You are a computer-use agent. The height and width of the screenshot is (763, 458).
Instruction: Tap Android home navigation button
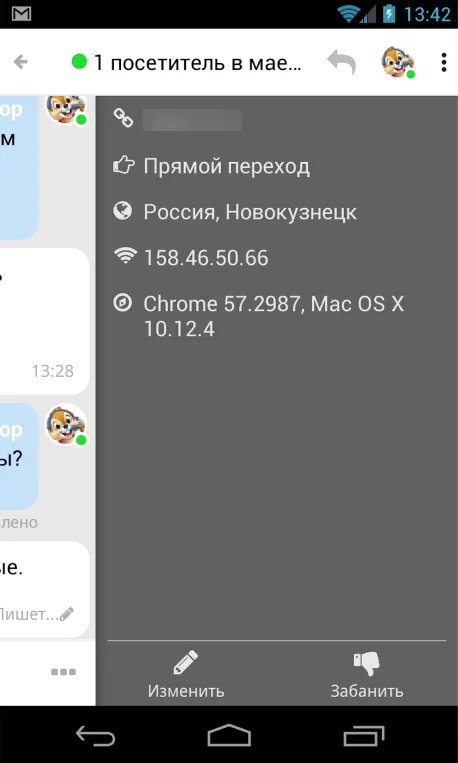[x=229, y=735]
